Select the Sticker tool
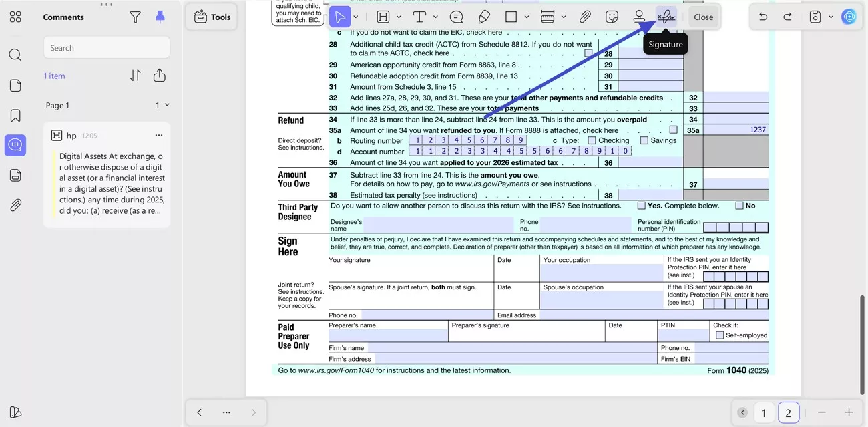The width and height of the screenshot is (868, 427). [x=611, y=16]
